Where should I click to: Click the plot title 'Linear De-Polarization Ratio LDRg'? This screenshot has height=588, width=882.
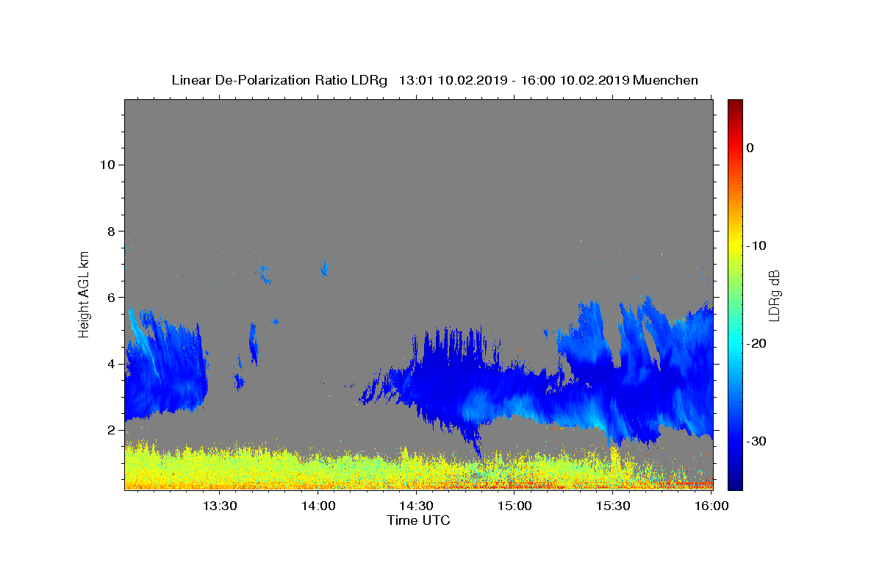(x=279, y=80)
